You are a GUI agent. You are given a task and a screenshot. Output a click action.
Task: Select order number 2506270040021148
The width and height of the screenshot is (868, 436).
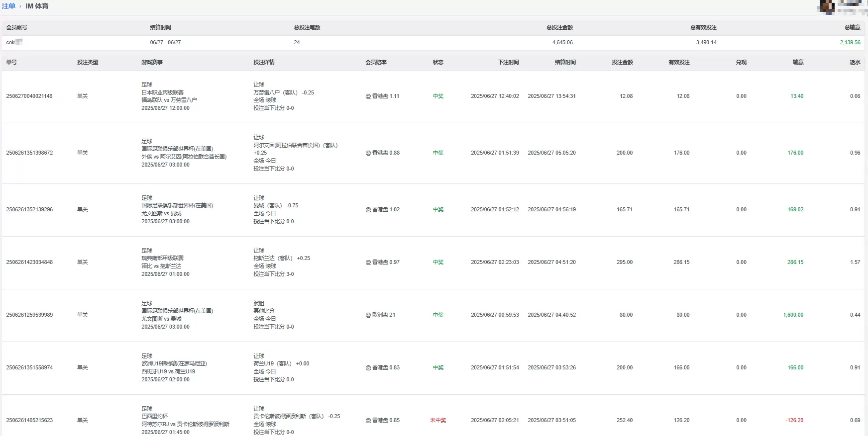click(x=29, y=96)
